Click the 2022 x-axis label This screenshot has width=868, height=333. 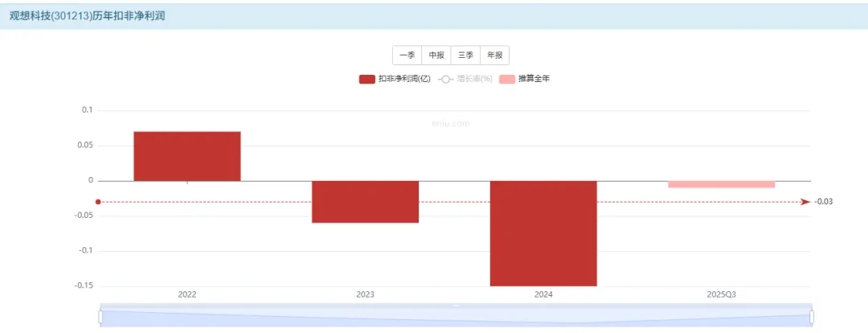point(187,294)
